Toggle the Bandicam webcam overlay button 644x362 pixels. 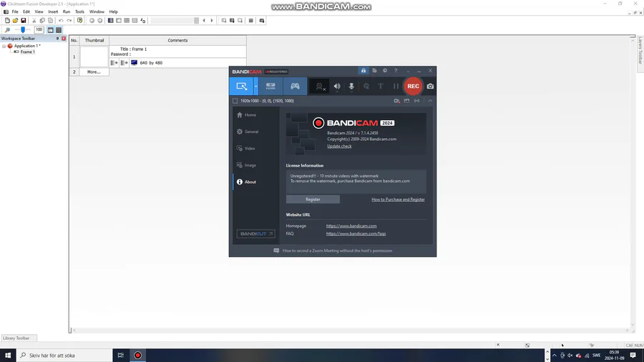(320, 86)
